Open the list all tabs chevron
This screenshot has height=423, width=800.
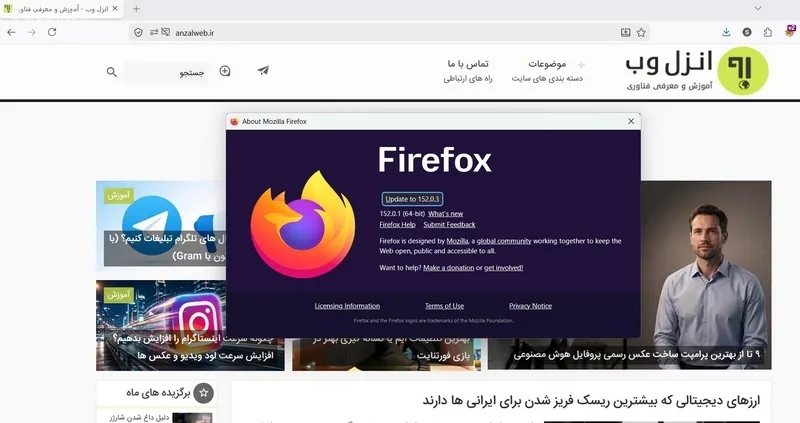(x=758, y=8)
